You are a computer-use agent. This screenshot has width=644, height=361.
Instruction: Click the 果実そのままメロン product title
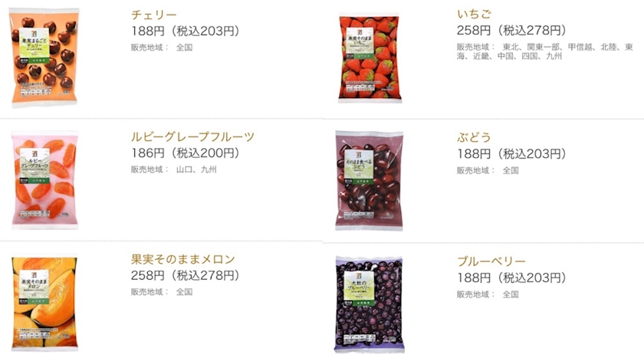pyautogui.click(x=182, y=259)
